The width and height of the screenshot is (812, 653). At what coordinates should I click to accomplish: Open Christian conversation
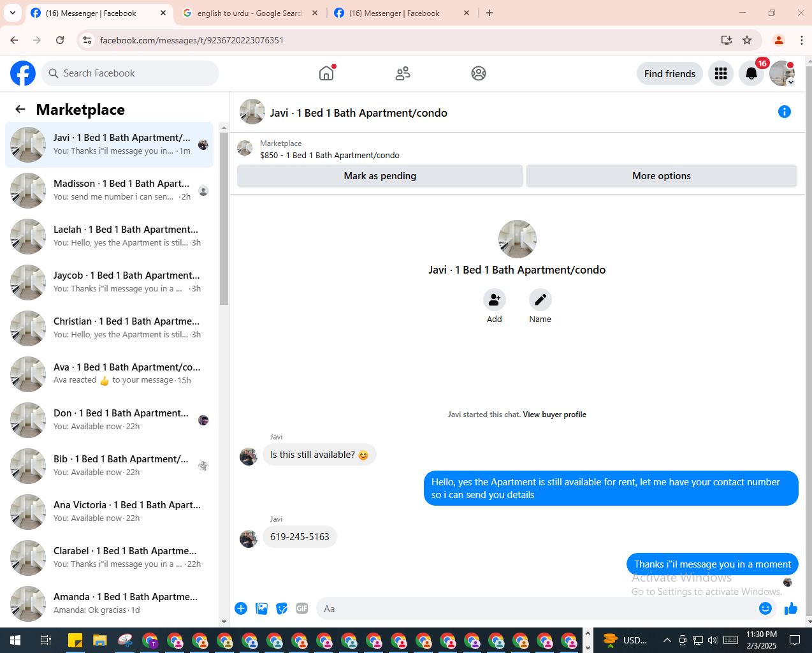110,328
